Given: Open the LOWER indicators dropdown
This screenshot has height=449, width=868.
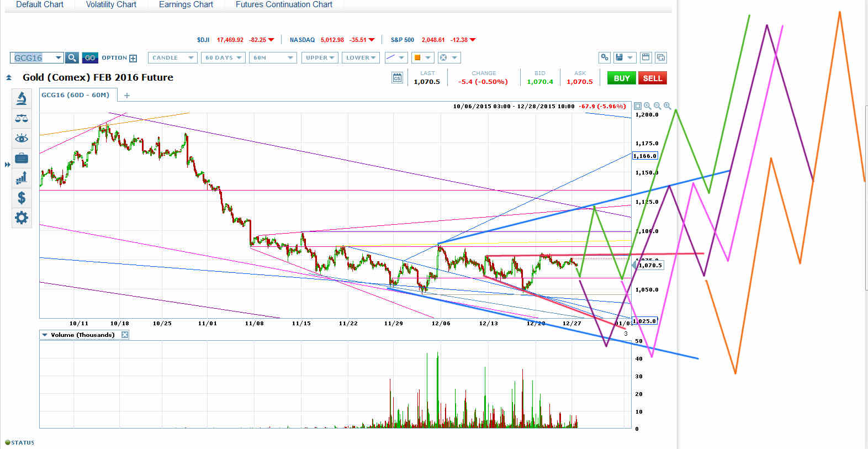Looking at the screenshot, I should point(361,57).
